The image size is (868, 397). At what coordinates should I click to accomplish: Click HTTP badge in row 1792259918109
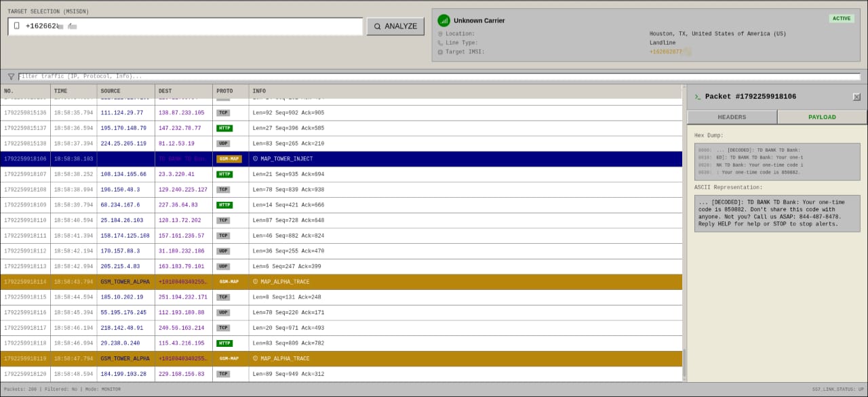point(224,205)
